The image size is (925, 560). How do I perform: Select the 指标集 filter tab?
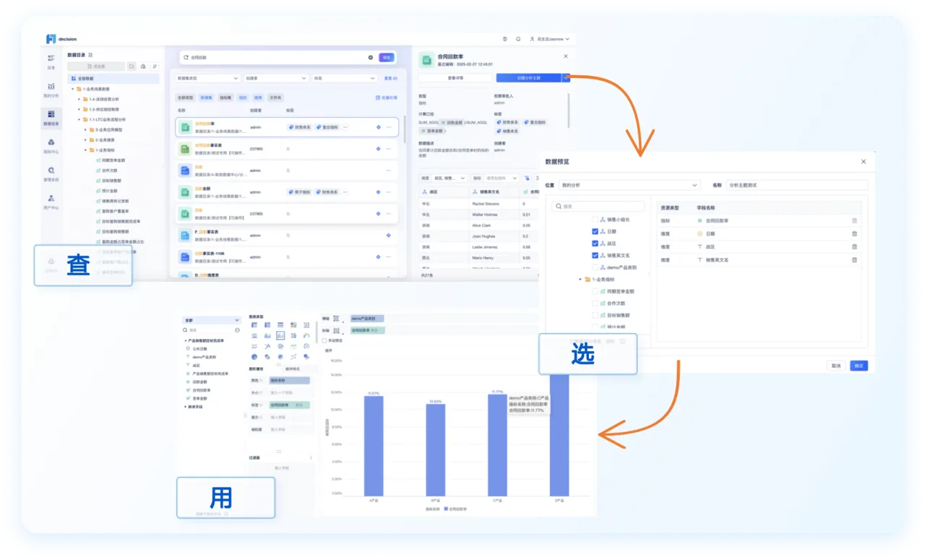click(225, 98)
